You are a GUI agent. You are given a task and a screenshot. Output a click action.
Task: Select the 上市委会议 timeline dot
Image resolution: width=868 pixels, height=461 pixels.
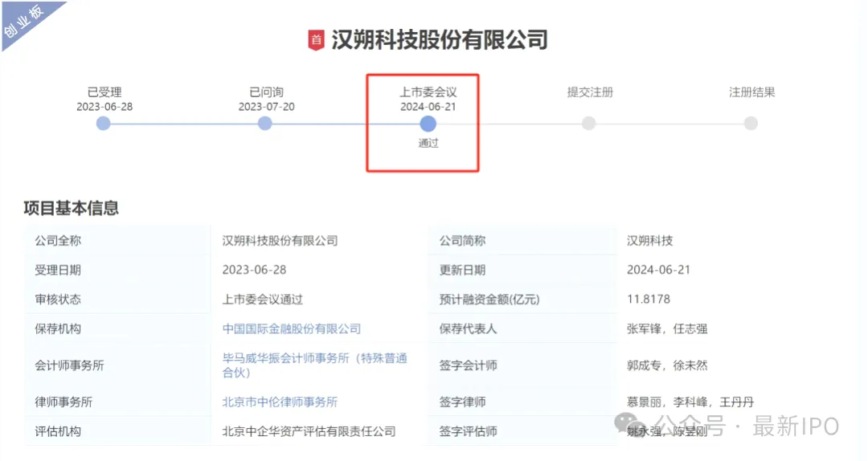click(x=428, y=124)
